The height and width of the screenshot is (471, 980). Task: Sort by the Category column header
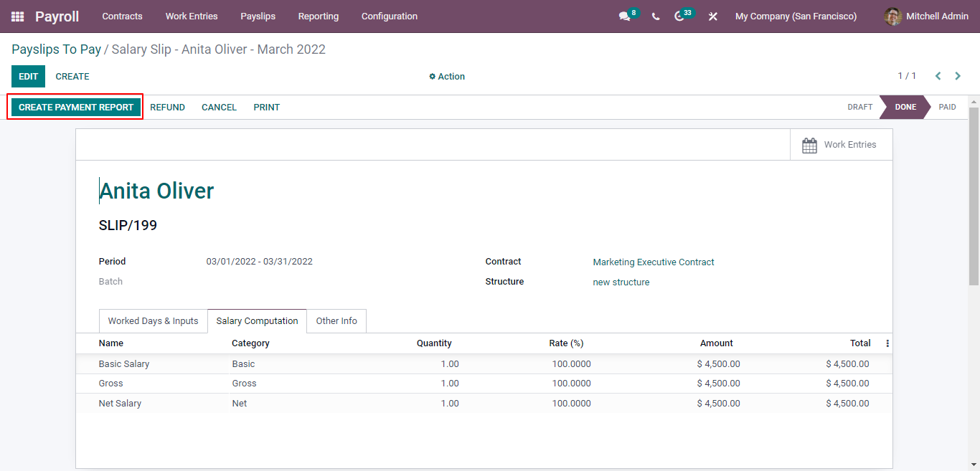pos(250,343)
